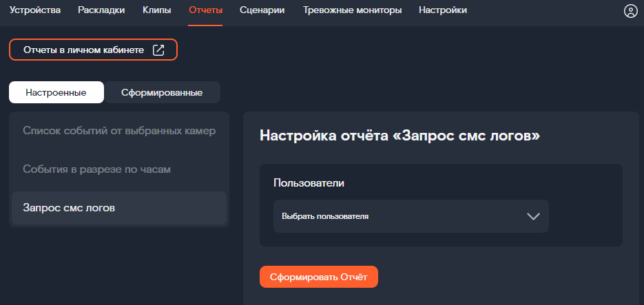This screenshot has height=305, width=644.
Task: Choose 'События в разрезе по часам' report
Action: click(96, 169)
